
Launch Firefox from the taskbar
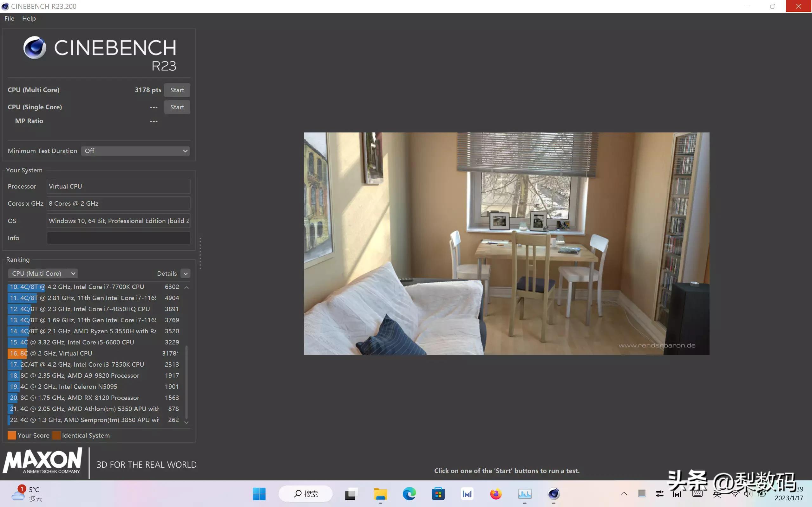click(495, 494)
